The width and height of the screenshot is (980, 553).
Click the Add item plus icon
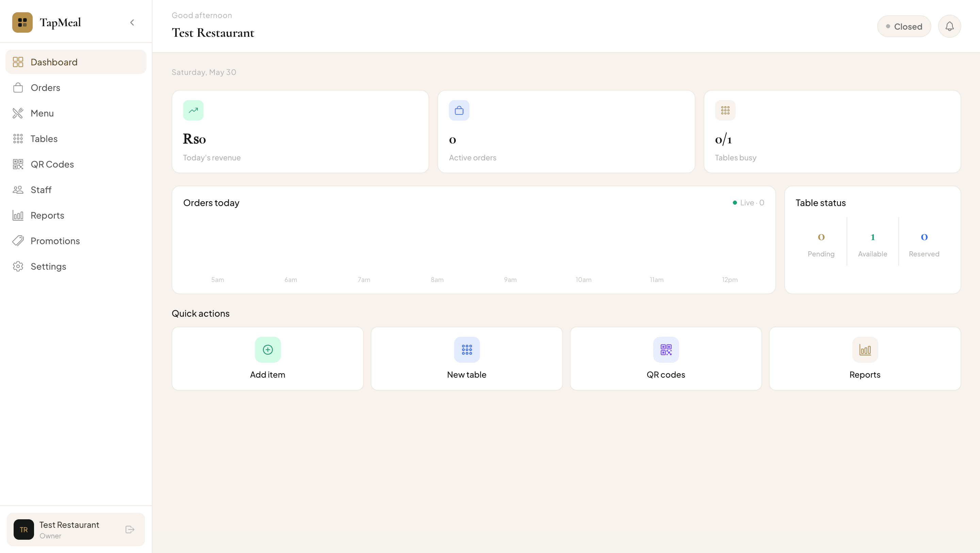click(x=268, y=350)
